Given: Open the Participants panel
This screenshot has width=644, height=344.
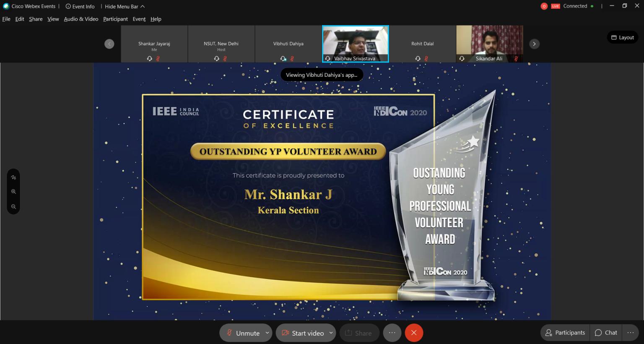Looking at the screenshot, I should 564,332.
